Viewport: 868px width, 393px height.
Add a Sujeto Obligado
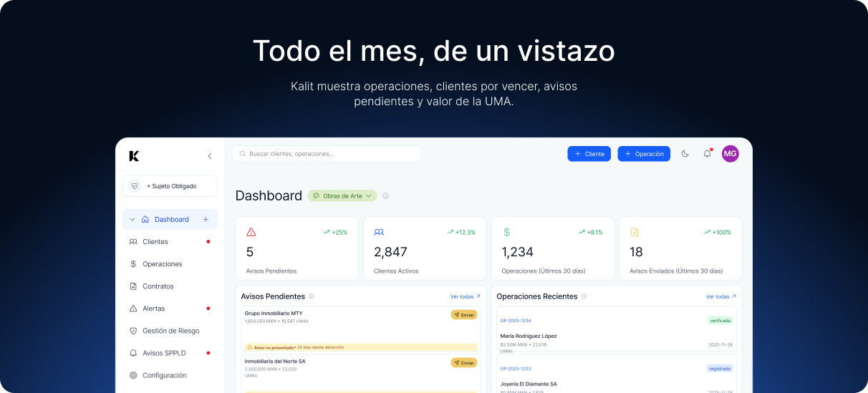[x=170, y=186]
